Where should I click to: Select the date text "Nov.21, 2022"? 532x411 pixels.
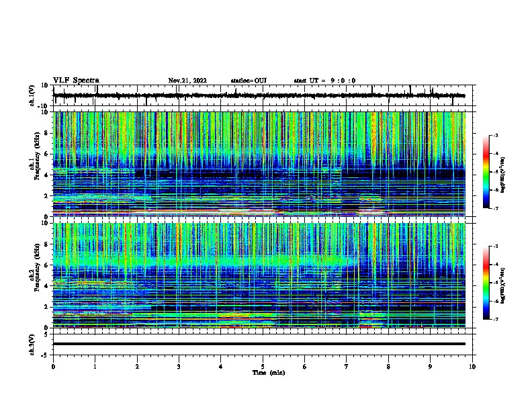[x=187, y=81]
